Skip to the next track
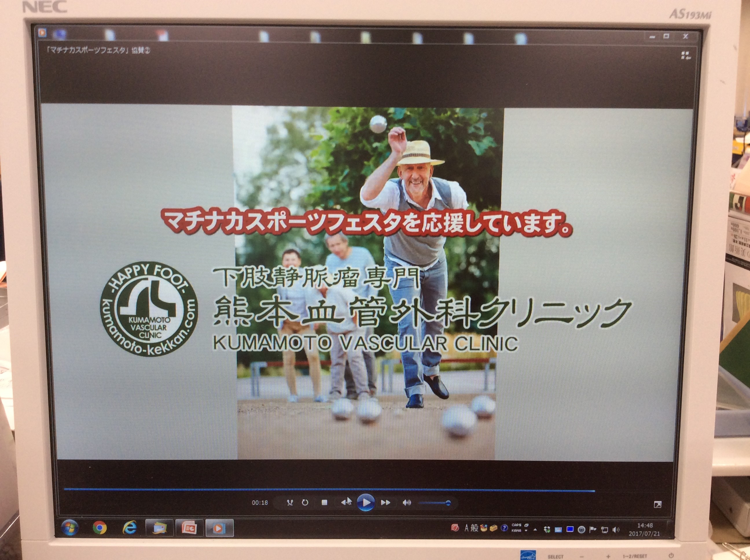Viewport: 750px width, 560px height. pyautogui.click(x=385, y=502)
